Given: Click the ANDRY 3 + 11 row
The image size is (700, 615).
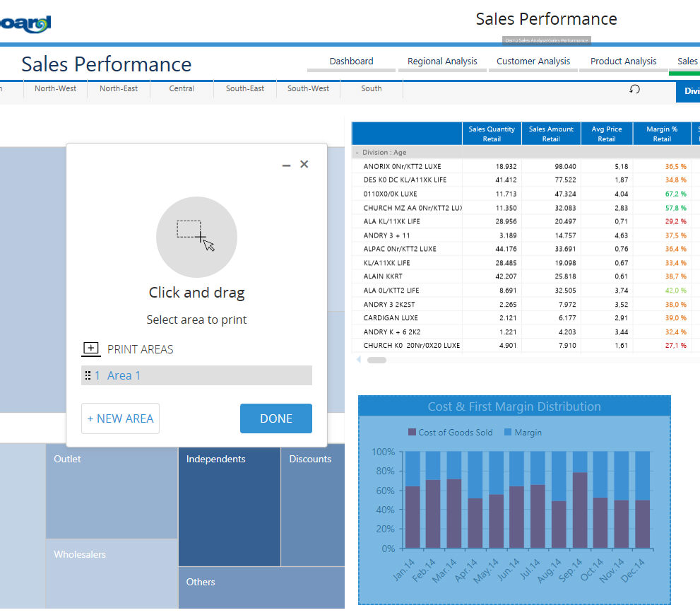Looking at the screenshot, I should pos(526,235).
